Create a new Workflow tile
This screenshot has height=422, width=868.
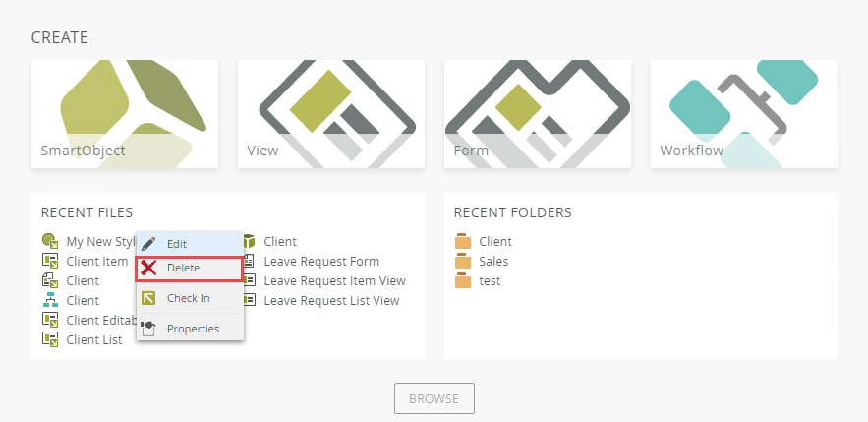click(x=744, y=113)
